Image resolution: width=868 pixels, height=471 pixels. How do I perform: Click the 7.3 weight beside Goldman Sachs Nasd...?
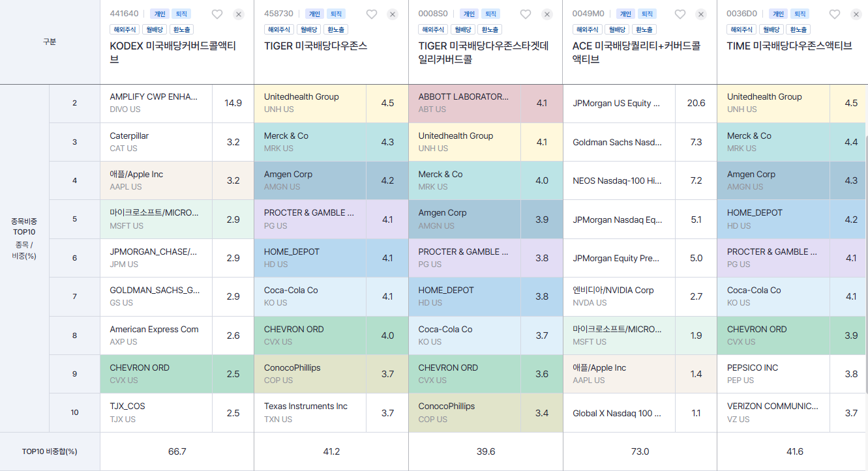(696, 142)
